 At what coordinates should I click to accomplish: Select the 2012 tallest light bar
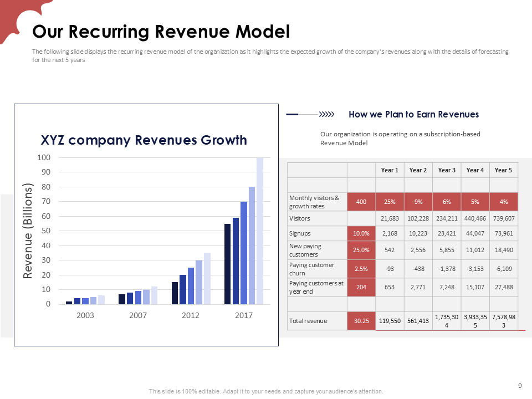[x=207, y=279]
